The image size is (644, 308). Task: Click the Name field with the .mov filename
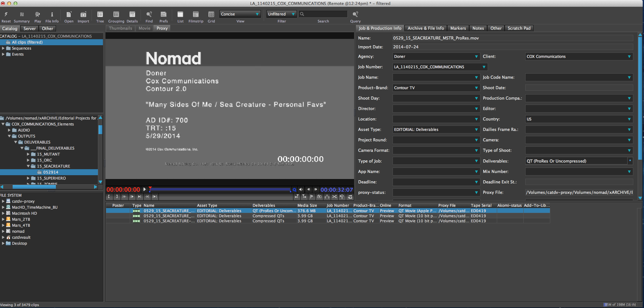click(513, 38)
